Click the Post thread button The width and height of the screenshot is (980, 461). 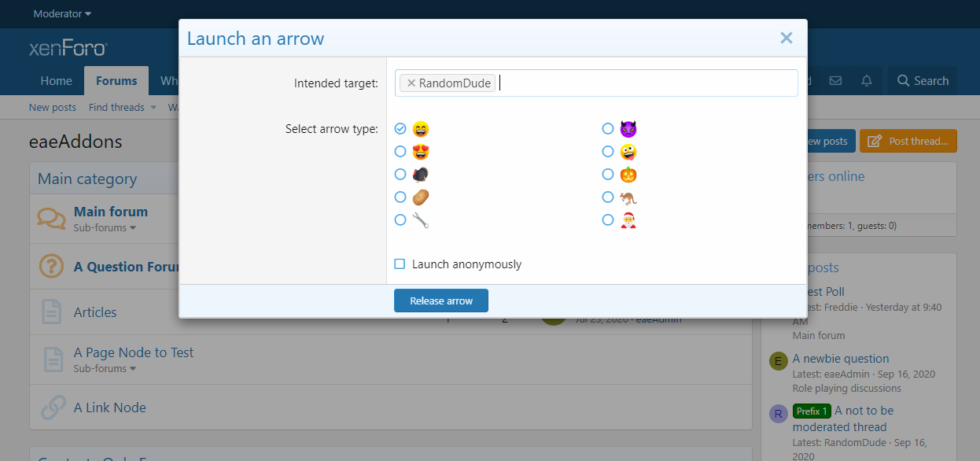click(908, 142)
